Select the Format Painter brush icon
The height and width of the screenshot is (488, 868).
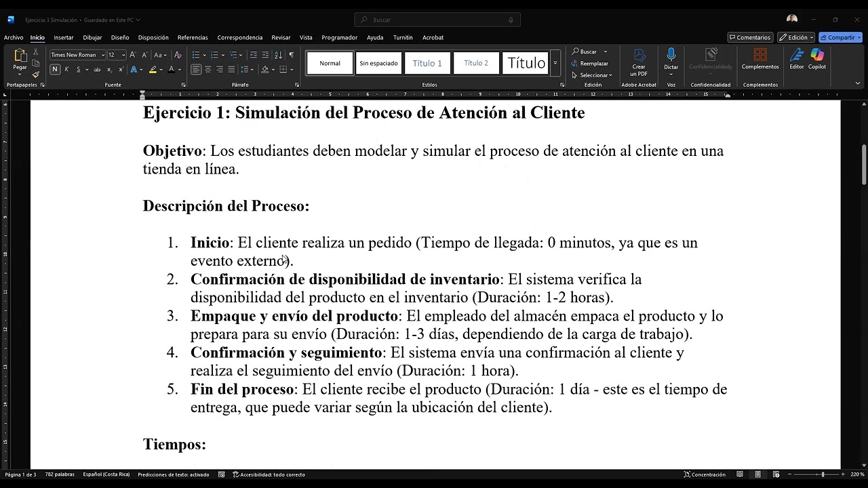point(36,74)
